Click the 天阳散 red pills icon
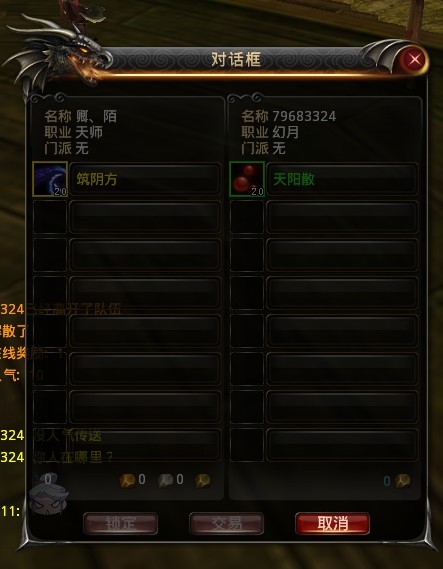The height and width of the screenshot is (569, 443). tap(247, 179)
